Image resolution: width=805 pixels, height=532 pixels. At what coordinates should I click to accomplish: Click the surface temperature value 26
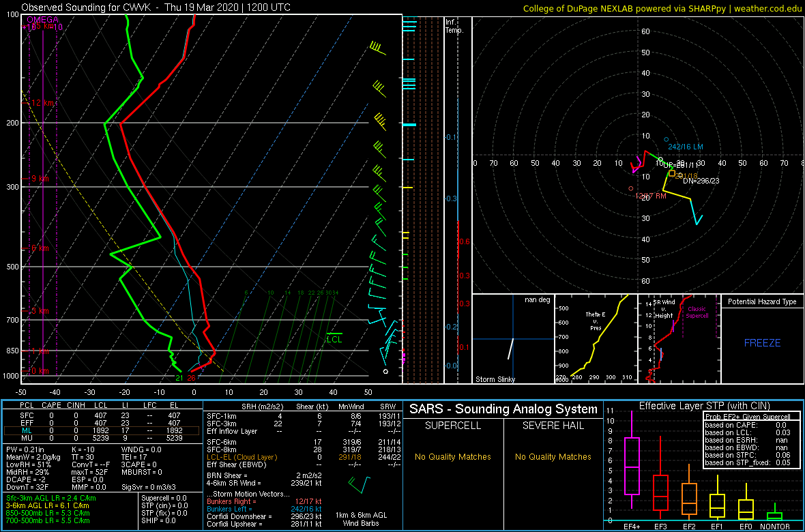point(190,379)
